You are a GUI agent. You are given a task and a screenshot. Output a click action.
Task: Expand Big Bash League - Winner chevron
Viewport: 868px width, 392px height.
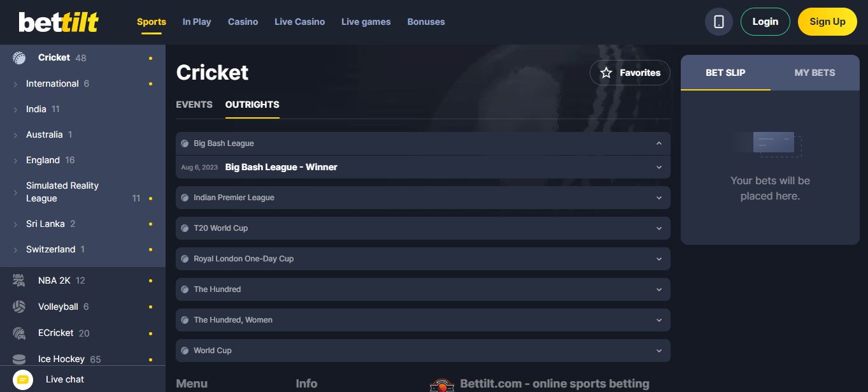(x=659, y=167)
